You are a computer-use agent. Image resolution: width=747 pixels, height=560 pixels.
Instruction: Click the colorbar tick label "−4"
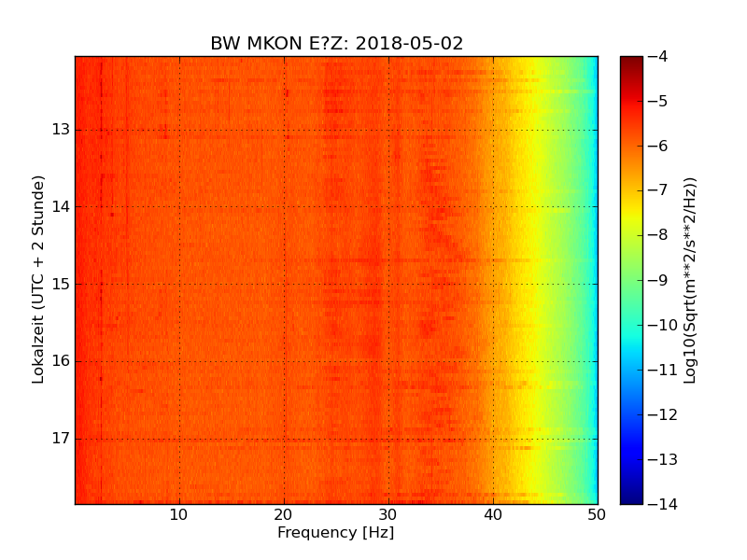[658, 56]
